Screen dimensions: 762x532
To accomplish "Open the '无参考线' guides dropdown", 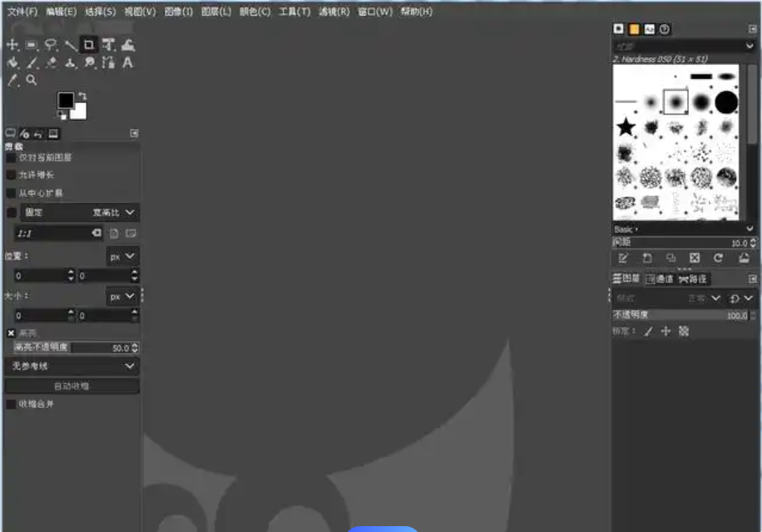I will 72,366.
